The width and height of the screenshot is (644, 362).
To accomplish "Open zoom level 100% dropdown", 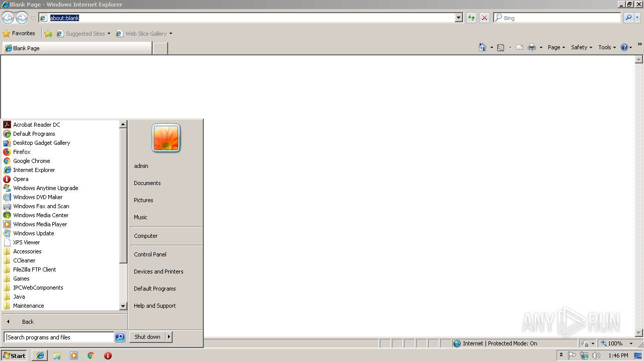I will coord(631,343).
